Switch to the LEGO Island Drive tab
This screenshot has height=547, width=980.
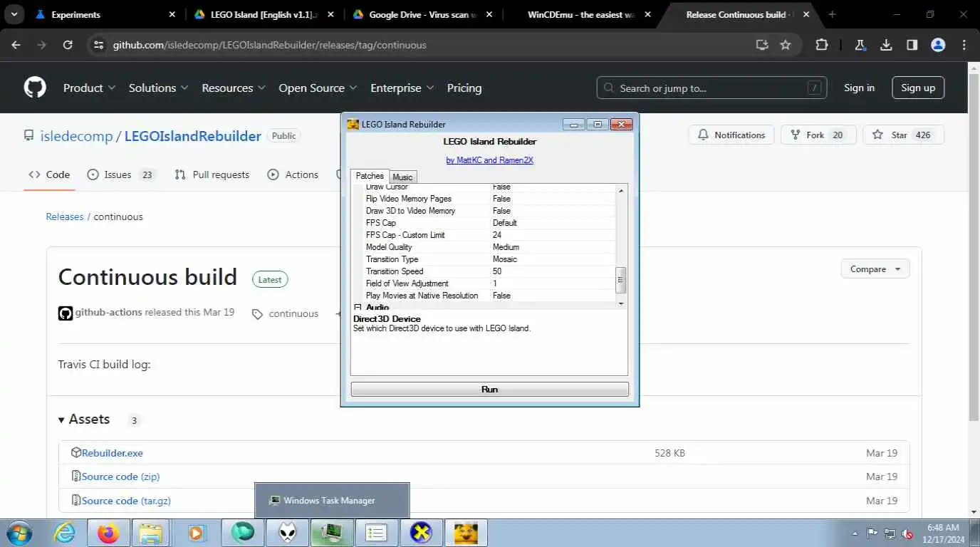click(x=264, y=14)
